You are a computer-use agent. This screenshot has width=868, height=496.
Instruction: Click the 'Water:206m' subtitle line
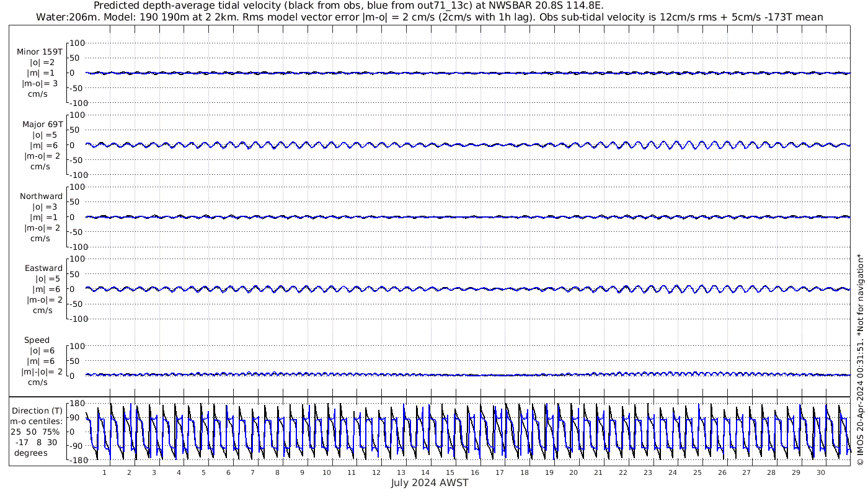(x=430, y=17)
